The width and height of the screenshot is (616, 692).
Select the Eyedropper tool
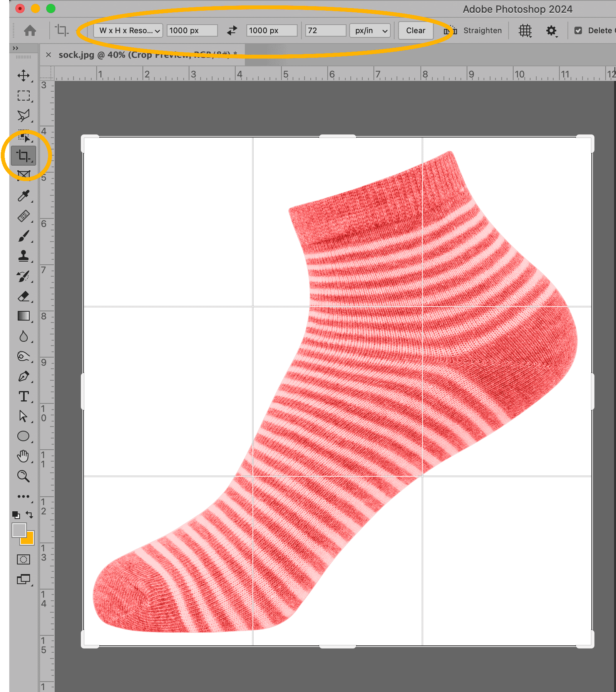pyautogui.click(x=23, y=196)
